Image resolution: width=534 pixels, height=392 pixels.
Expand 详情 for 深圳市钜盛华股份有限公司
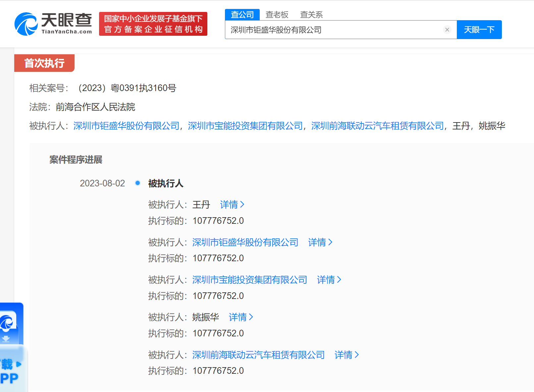[x=320, y=242]
